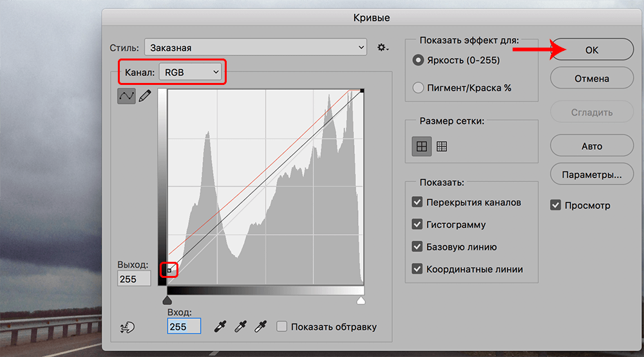Click the white point slider triangle
This screenshot has width=644, height=357.
click(x=361, y=300)
